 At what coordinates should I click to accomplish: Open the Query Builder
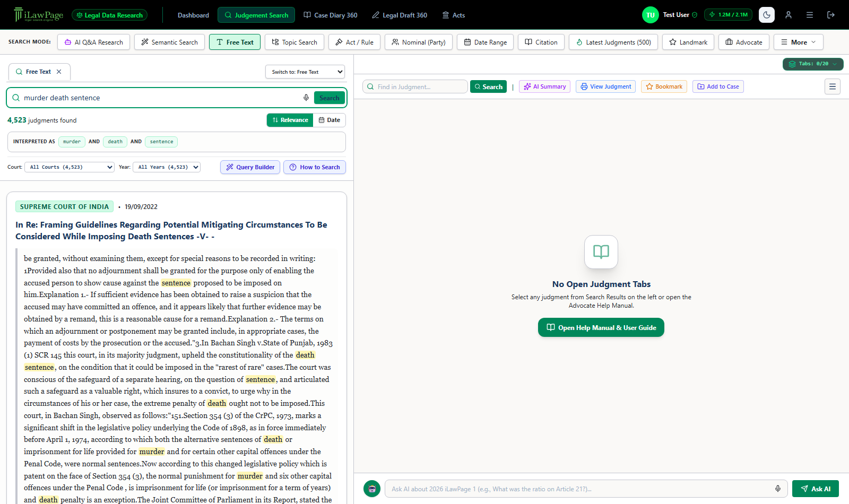pos(250,167)
